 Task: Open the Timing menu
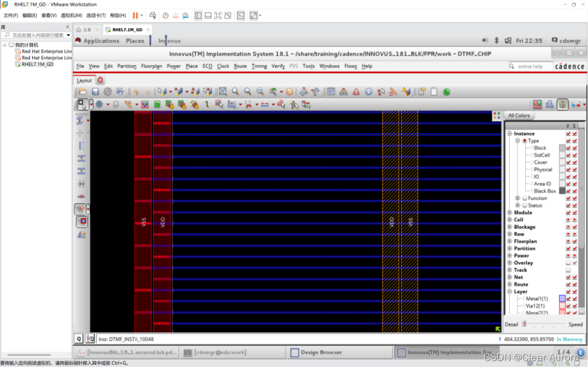259,66
